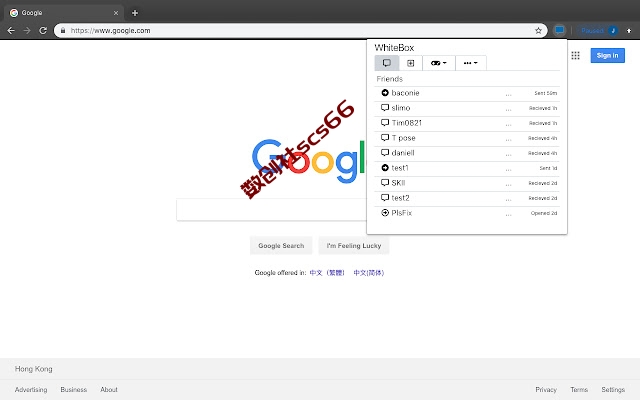
Task: Open the ellipsis menu for slimo
Action: tap(508, 110)
